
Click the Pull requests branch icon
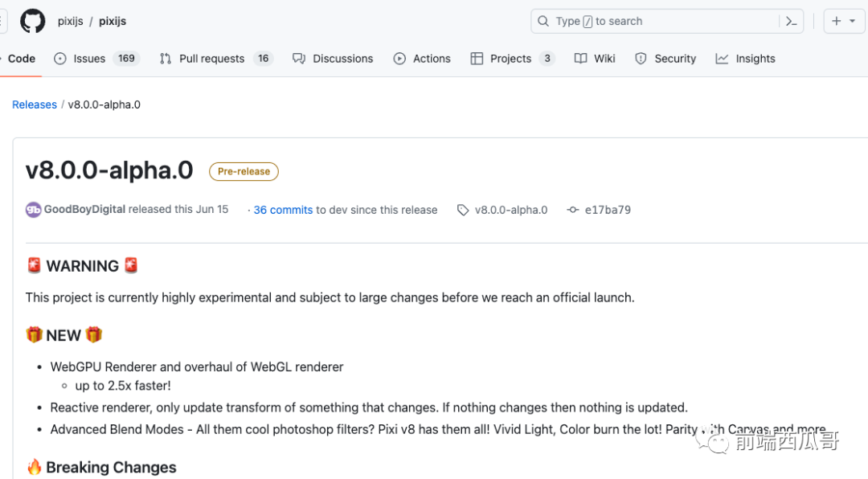pos(165,59)
